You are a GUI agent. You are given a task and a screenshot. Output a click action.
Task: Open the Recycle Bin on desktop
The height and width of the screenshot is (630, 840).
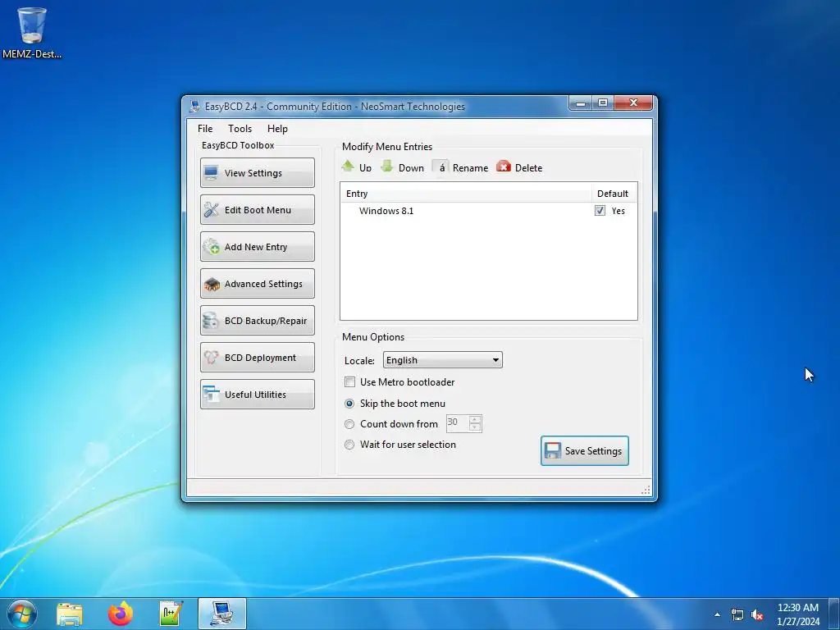point(32,33)
